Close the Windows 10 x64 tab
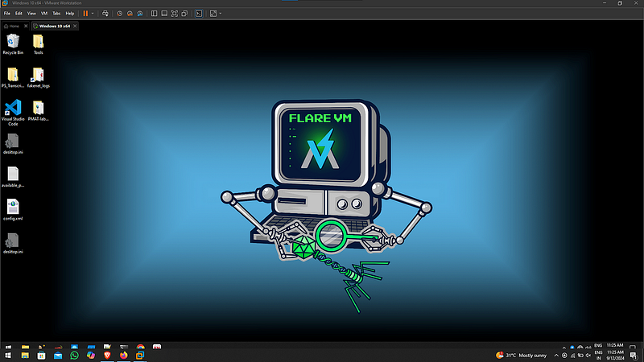This screenshot has width=644, height=362. pyautogui.click(x=75, y=26)
